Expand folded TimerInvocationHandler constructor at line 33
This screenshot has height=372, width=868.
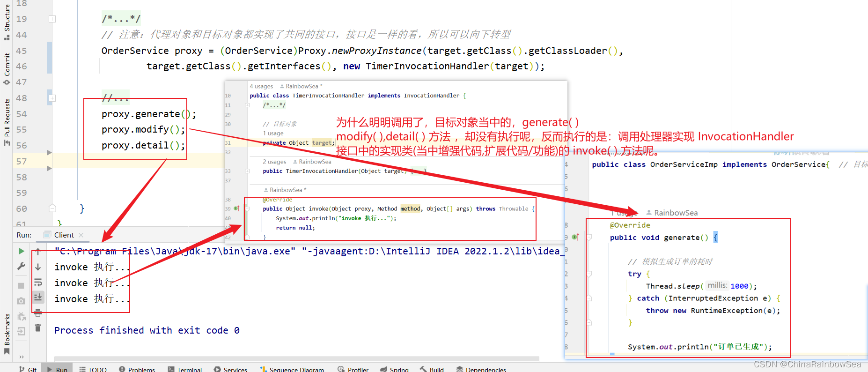click(x=247, y=171)
